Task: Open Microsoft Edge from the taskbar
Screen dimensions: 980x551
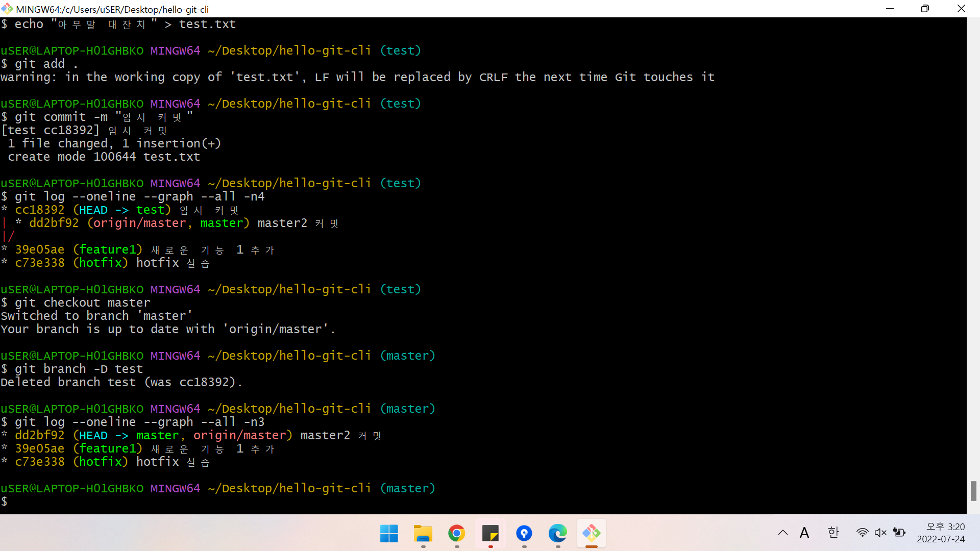Action: point(557,534)
